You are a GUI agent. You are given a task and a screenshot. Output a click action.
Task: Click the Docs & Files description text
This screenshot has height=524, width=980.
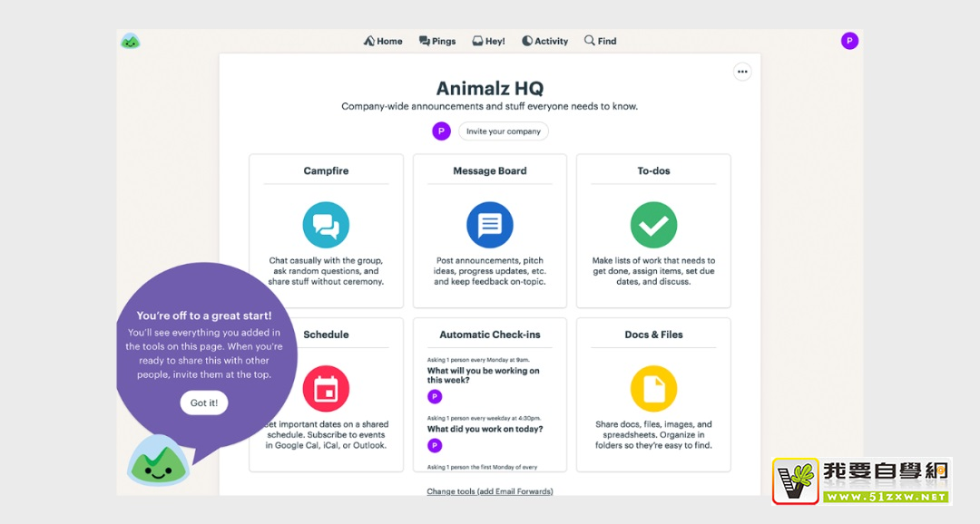pos(653,434)
